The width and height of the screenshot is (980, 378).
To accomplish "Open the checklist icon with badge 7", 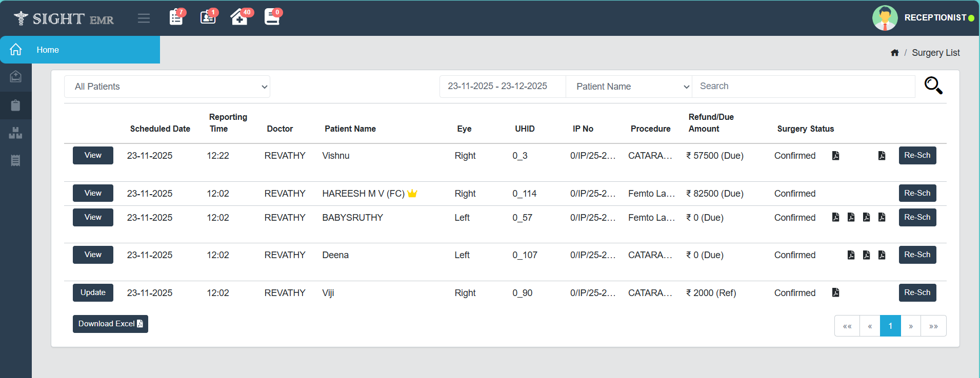I will point(176,17).
